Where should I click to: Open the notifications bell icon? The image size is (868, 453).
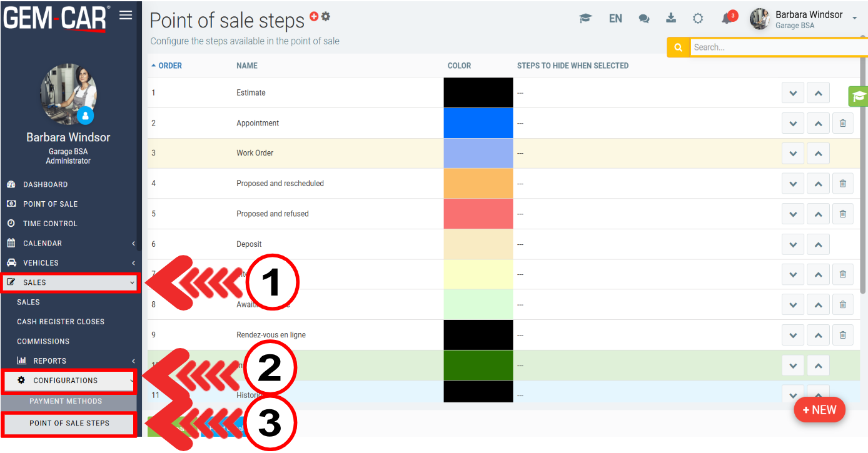(726, 19)
